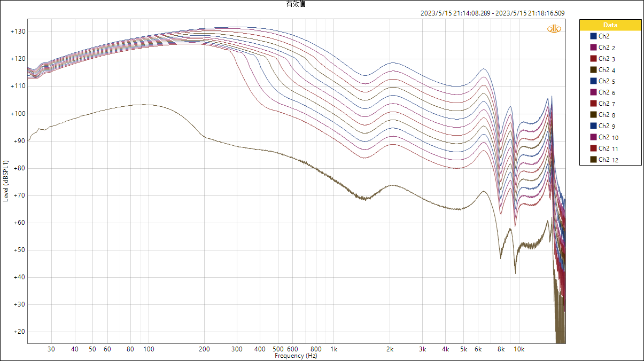
Task: Click the Ch2 7 legend label
Action: click(607, 104)
